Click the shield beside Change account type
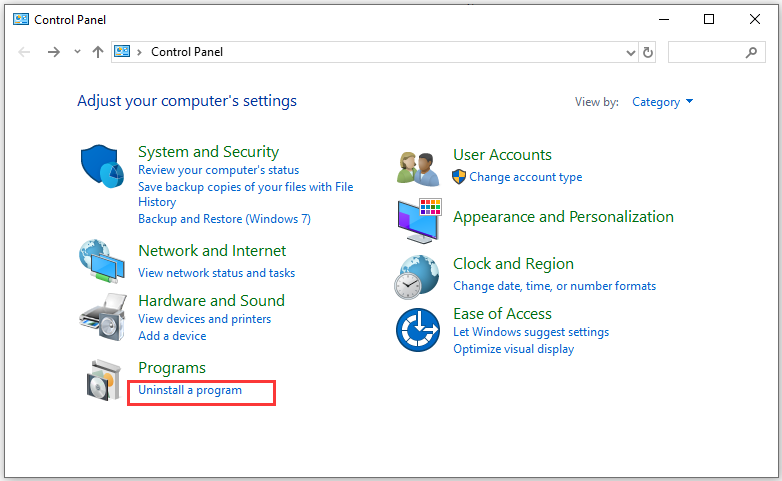782x481 pixels. 459,177
